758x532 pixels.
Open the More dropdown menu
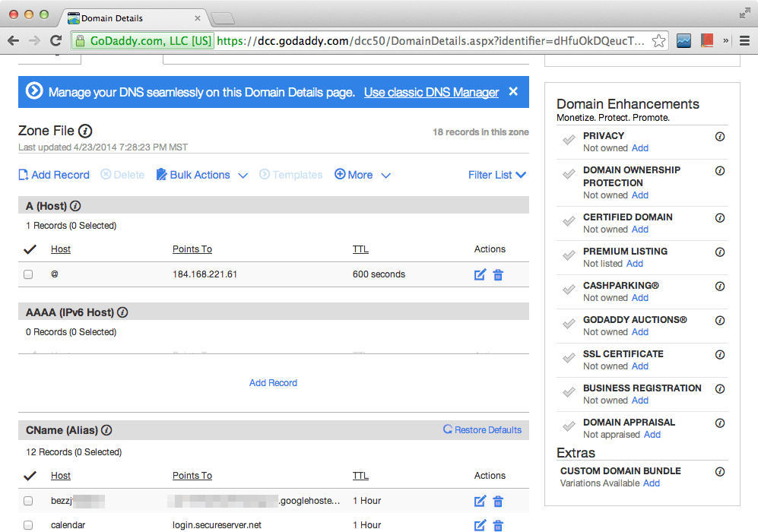click(x=363, y=175)
